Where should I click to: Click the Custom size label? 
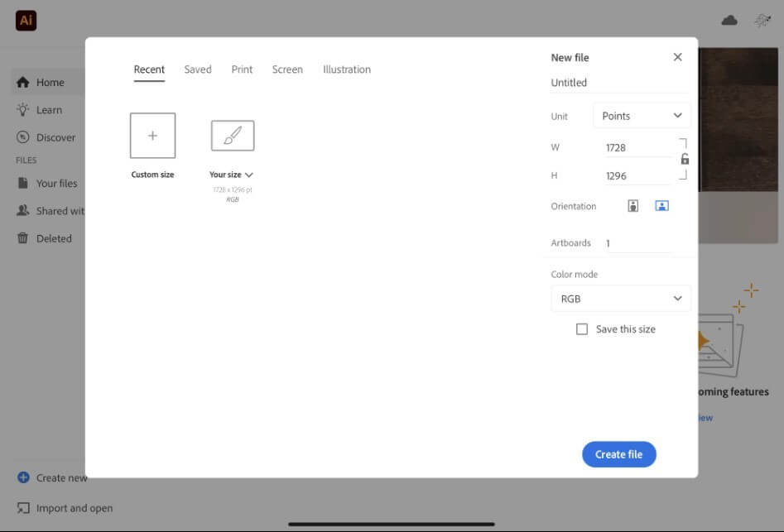coord(152,175)
